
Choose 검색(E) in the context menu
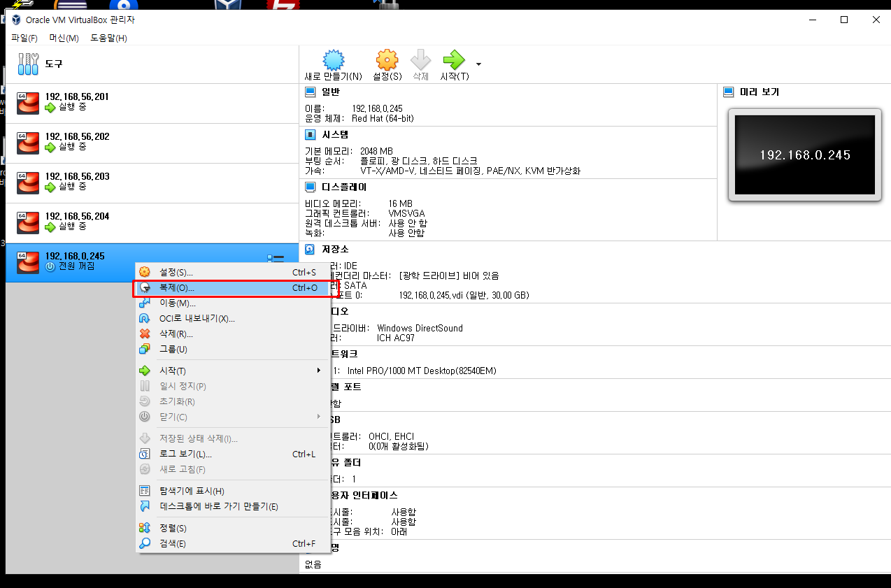[233, 543]
